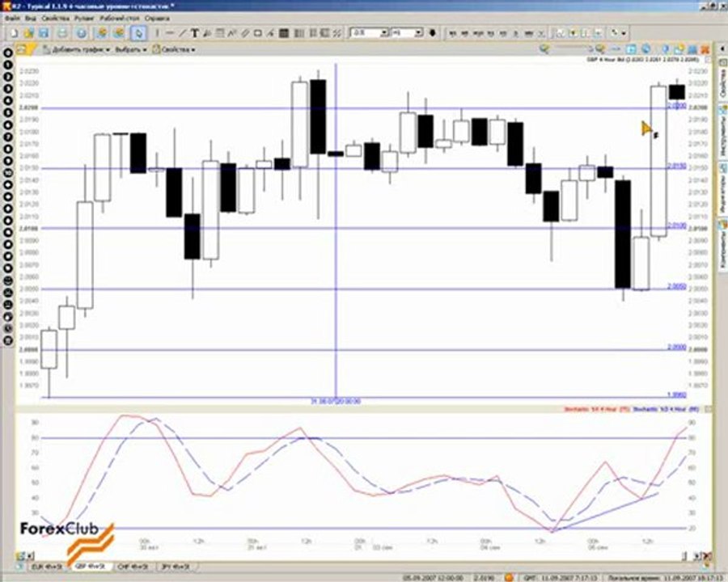
Task: Click the blue 1.9960 level label
Action: point(676,395)
